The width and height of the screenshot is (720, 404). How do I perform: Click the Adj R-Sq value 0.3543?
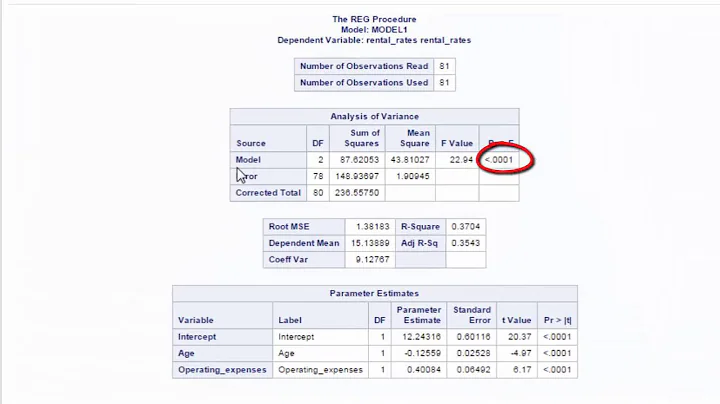[466, 243]
